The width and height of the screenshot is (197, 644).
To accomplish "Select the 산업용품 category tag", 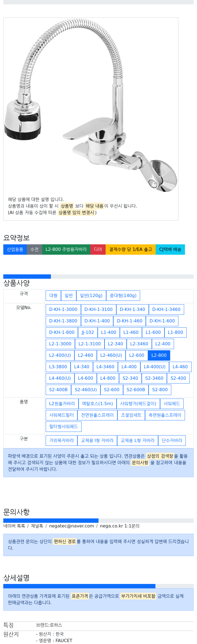I will 15,250.
